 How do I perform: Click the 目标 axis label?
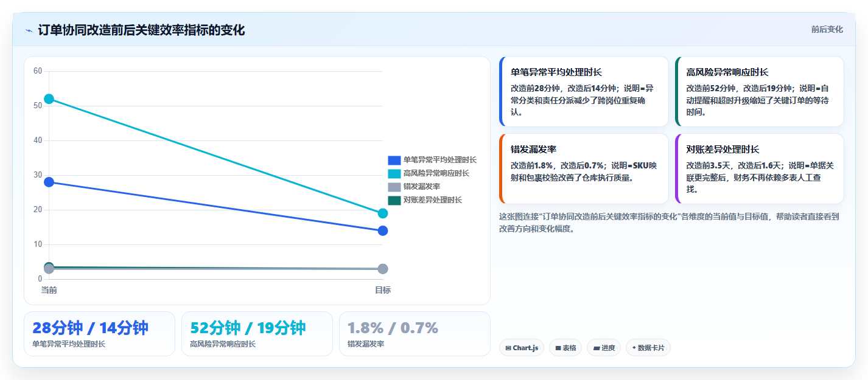point(383,290)
